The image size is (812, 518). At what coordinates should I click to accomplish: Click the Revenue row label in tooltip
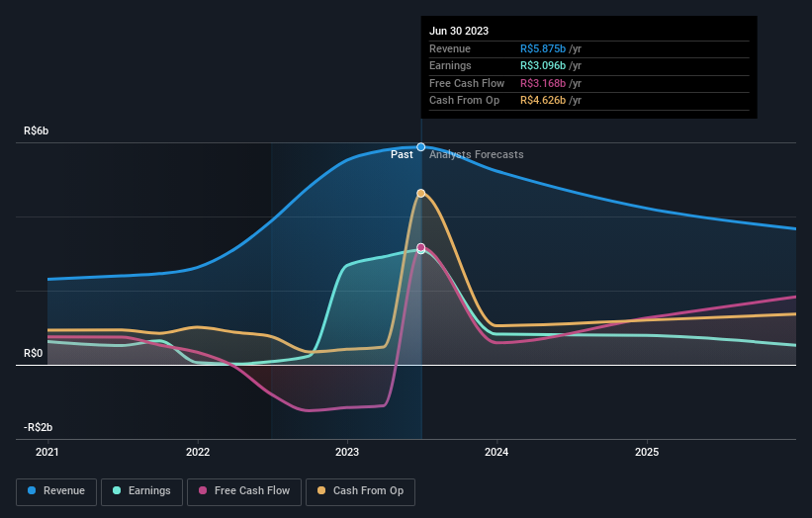point(450,48)
